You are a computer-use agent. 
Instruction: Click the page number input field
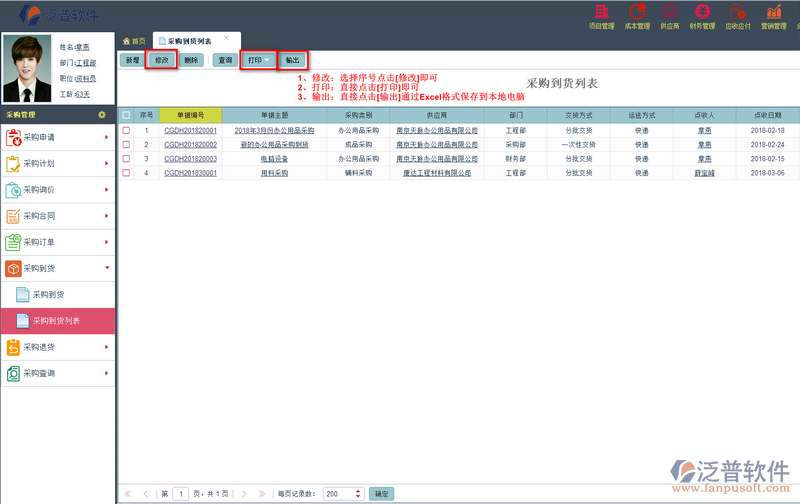click(180, 494)
